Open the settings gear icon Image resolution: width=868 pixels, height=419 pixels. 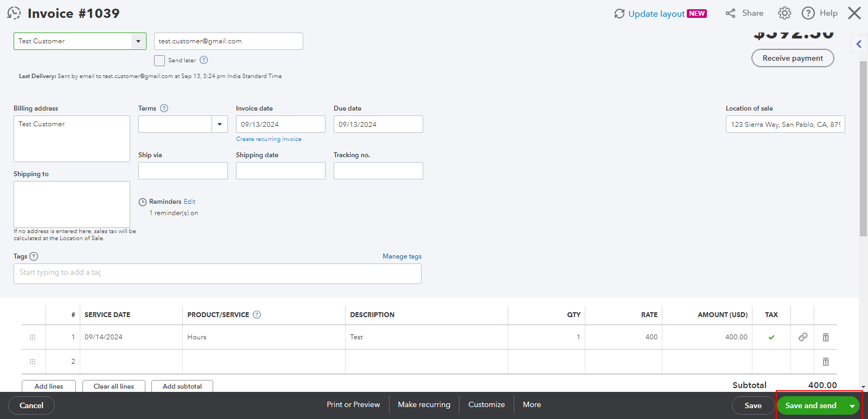click(x=784, y=13)
